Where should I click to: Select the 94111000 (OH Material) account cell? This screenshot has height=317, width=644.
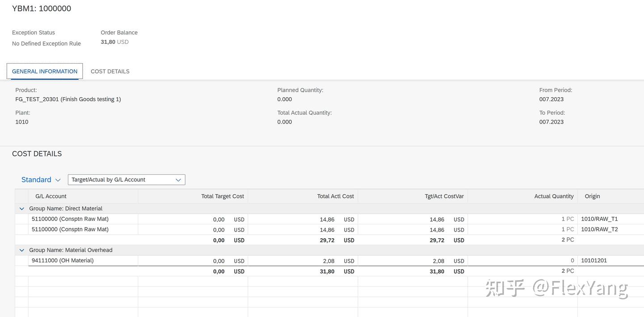coord(63,261)
